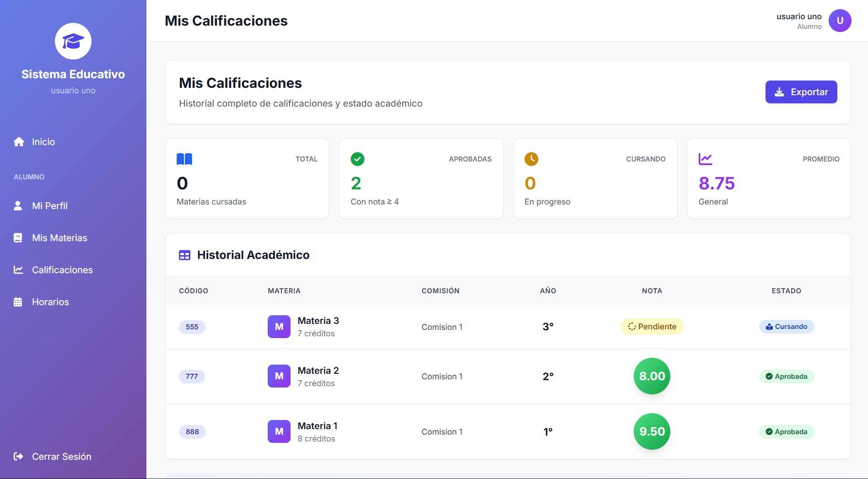Select the Calificaciones chart icon
Screen dimensions: 868x479
pyautogui.click(x=18, y=270)
